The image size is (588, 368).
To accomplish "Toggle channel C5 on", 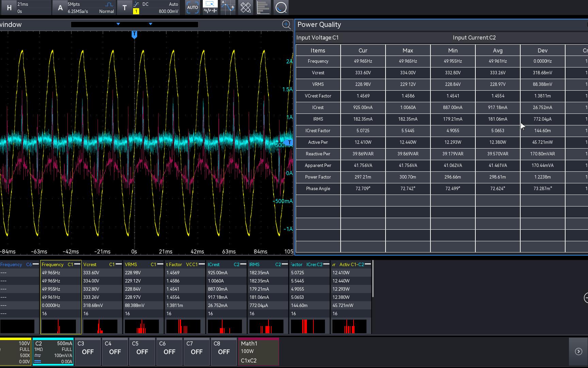I will point(142,352).
